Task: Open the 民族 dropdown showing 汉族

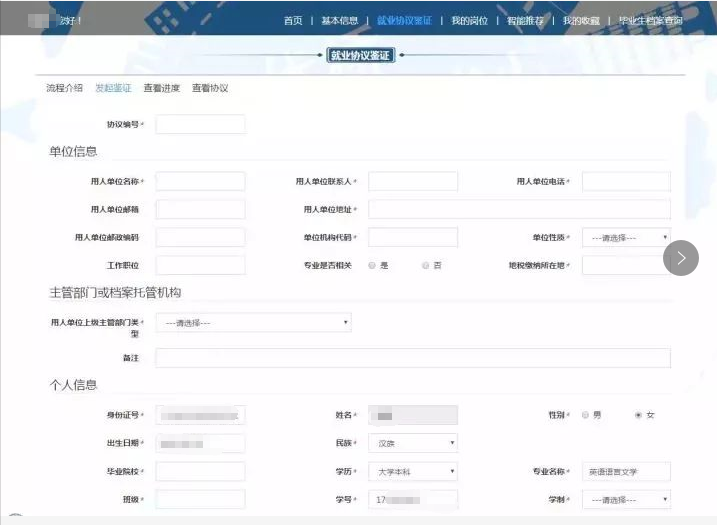Action: coord(413,443)
